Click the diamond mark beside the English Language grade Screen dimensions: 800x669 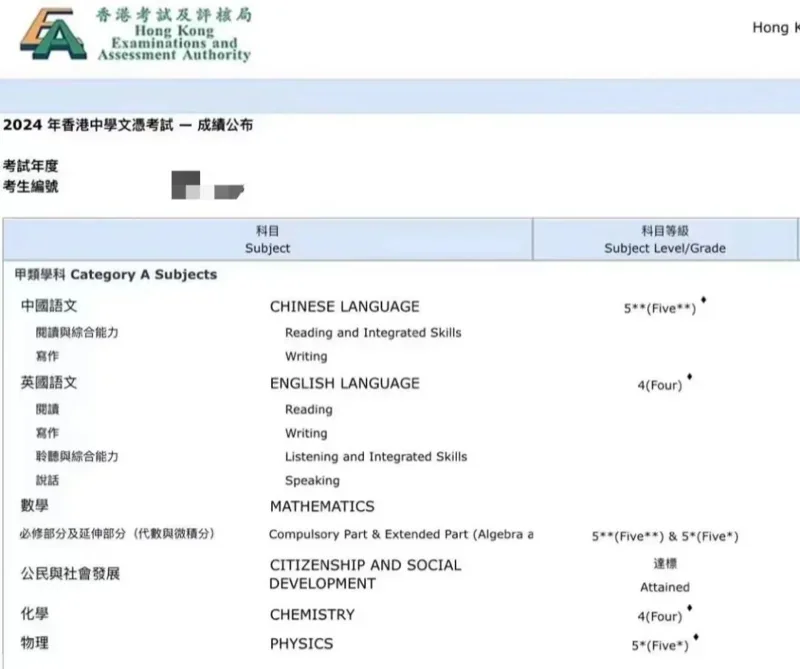(x=690, y=377)
